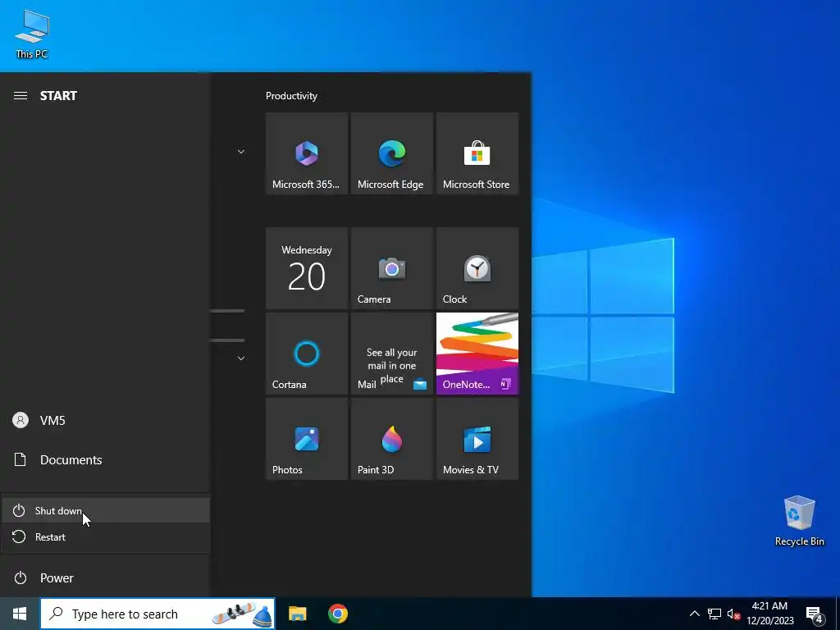
Task: Launch Microsoft Edge from Start tiles
Action: (392, 153)
